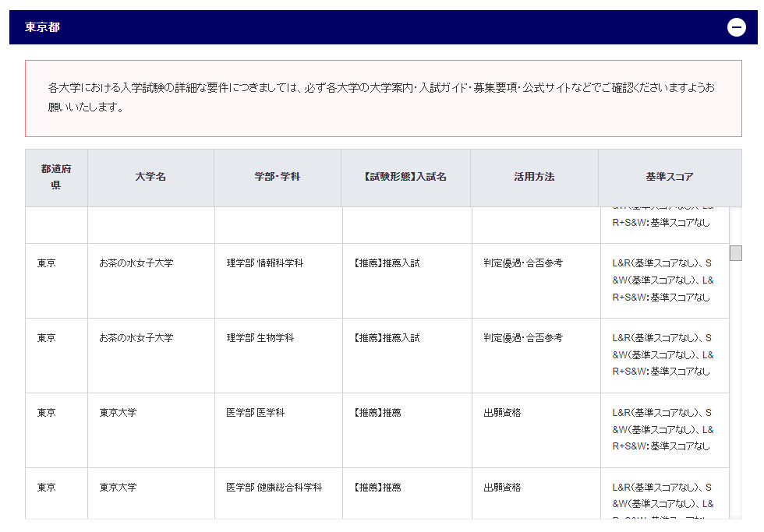Click 判定優遇・合否参考 in the 生物学科 row
764x532 pixels.
(x=523, y=338)
